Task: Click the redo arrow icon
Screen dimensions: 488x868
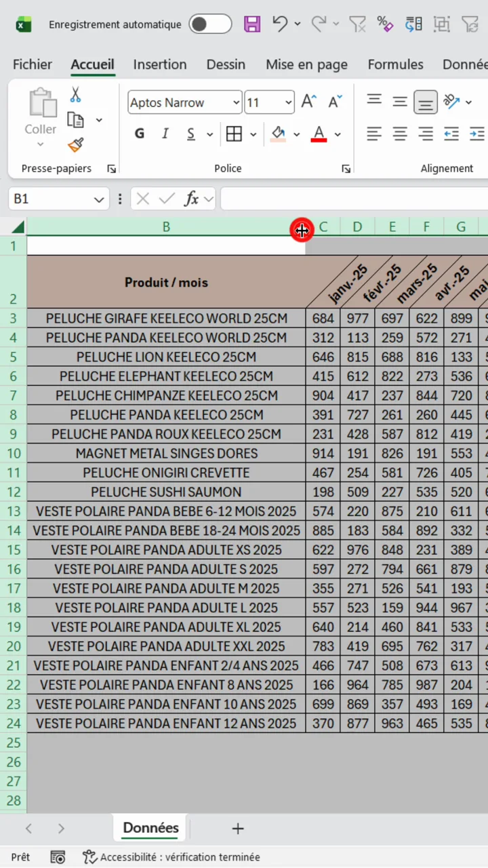Action: 319,24
